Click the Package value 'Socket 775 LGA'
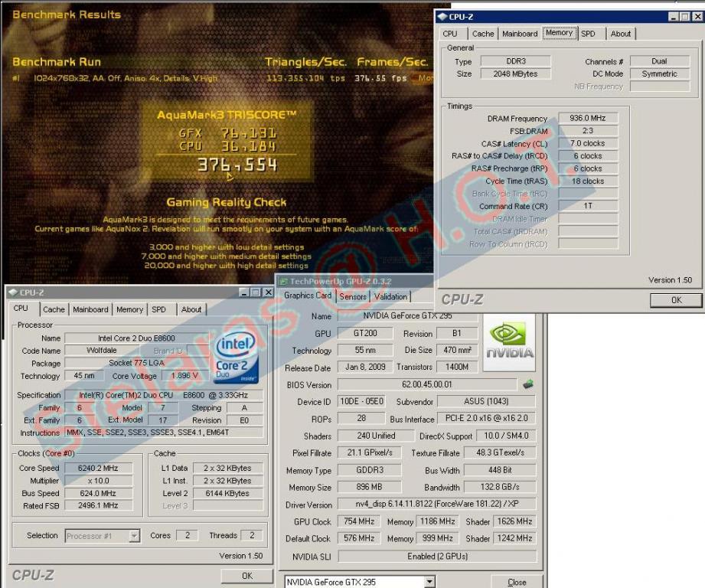This screenshot has width=705, height=588. (137, 363)
